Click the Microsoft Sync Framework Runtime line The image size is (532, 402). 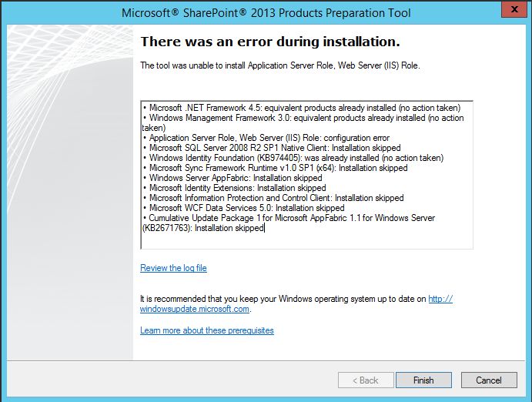pyautogui.click(x=275, y=168)
